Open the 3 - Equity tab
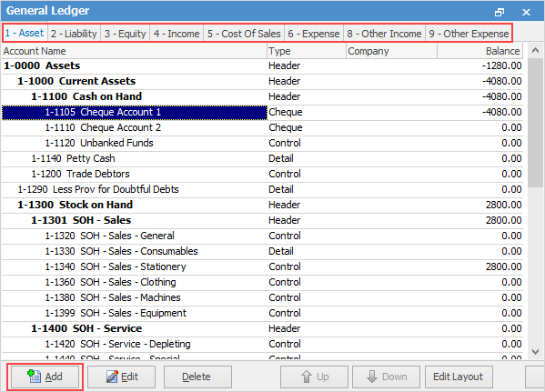 click(x=126, y=34)
